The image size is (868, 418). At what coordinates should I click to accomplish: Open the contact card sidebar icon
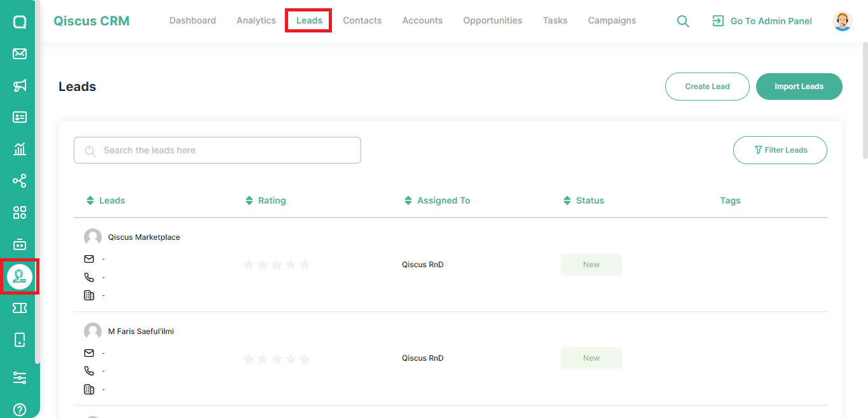point(20,117)
